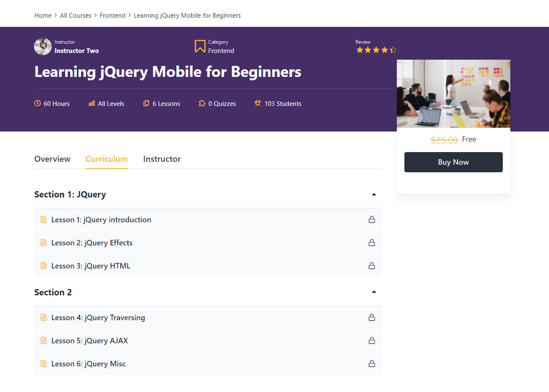The width and height of the screenshot is (549, 392).
Task: Click the document icon for Lesson 6
Action: tap(43, 363)
